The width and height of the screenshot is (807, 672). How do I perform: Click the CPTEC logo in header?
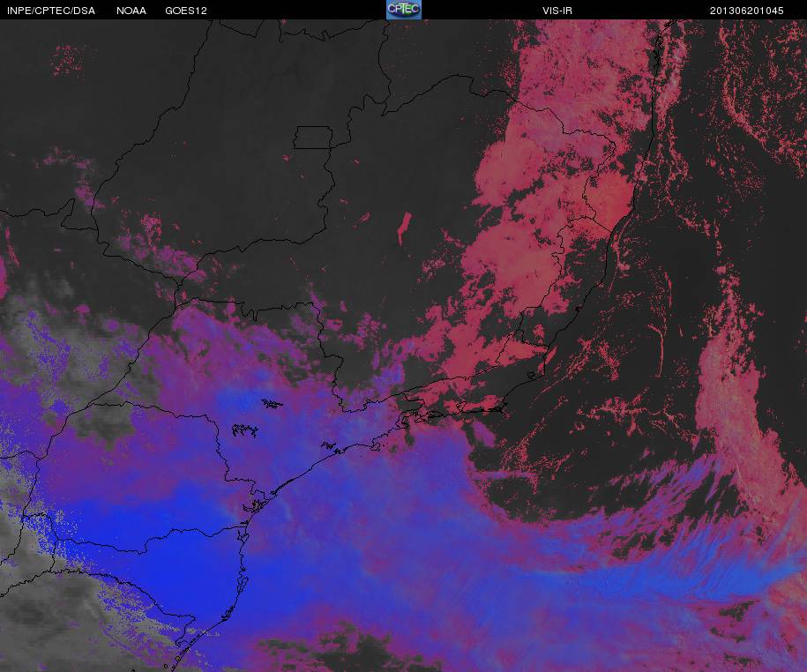(404, 10)
